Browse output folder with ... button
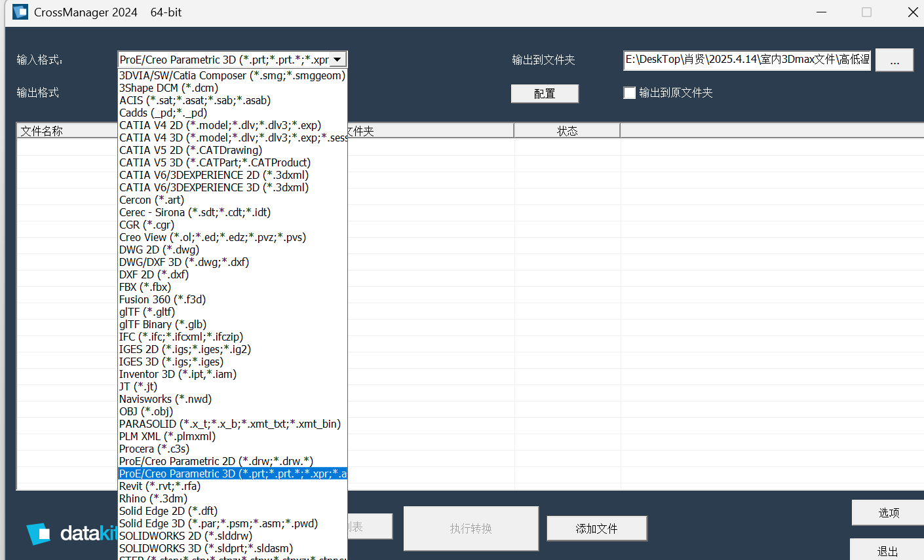The height and width of the screenshot is (560, 924). click(x=894, y=60)
